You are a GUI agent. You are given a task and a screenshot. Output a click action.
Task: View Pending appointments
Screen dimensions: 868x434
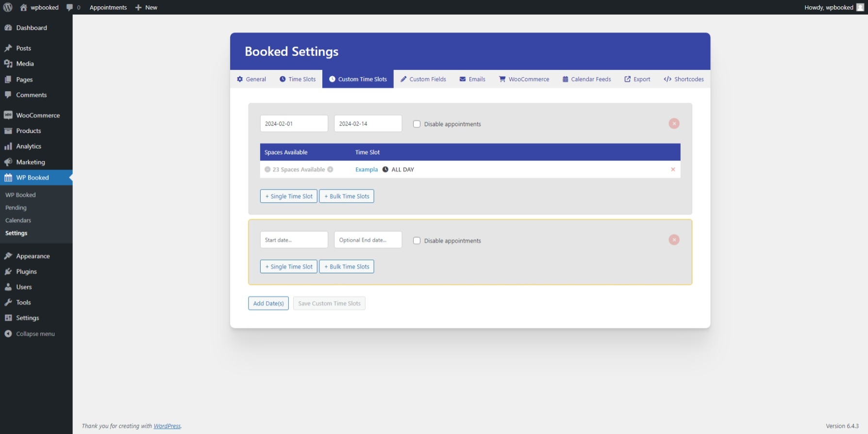[16, 208]
